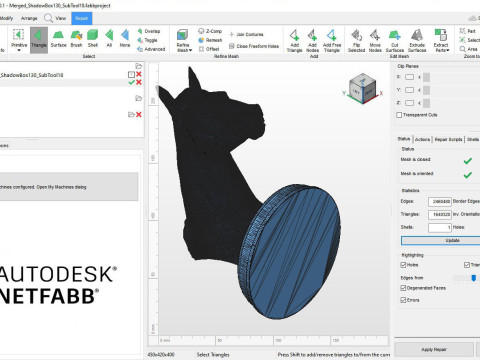Click X clip plane slider handle
Image resolution: width=480 pixels, height=360 pixels.
(426, 77)
